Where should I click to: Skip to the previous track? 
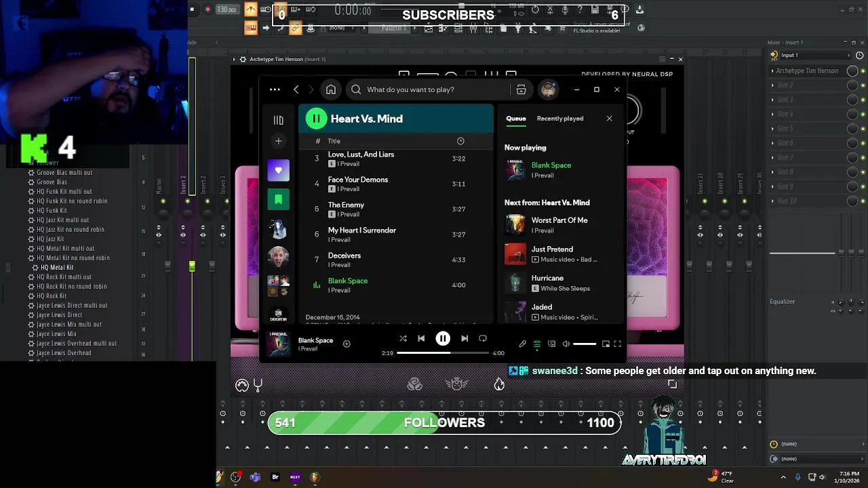(421, 338)
